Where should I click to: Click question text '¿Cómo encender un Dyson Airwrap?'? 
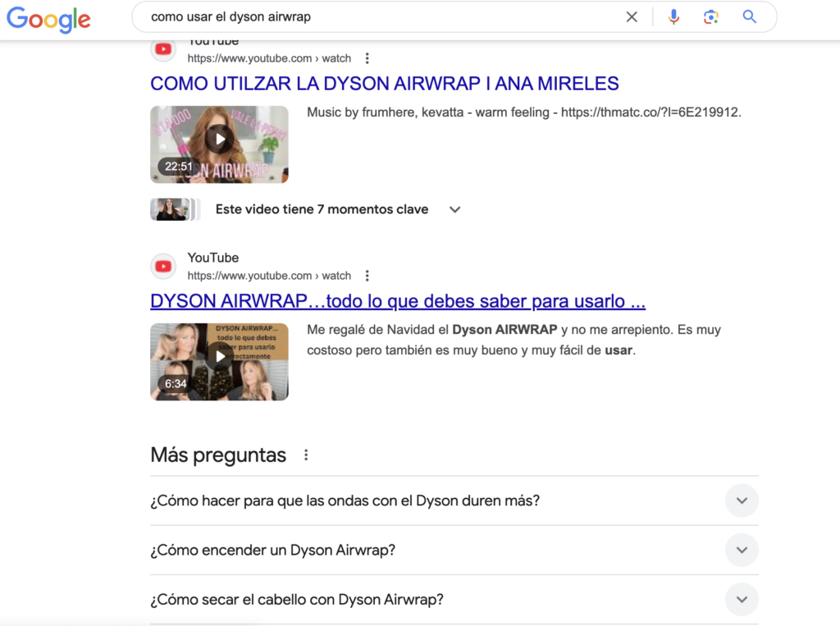click(272, 551)
